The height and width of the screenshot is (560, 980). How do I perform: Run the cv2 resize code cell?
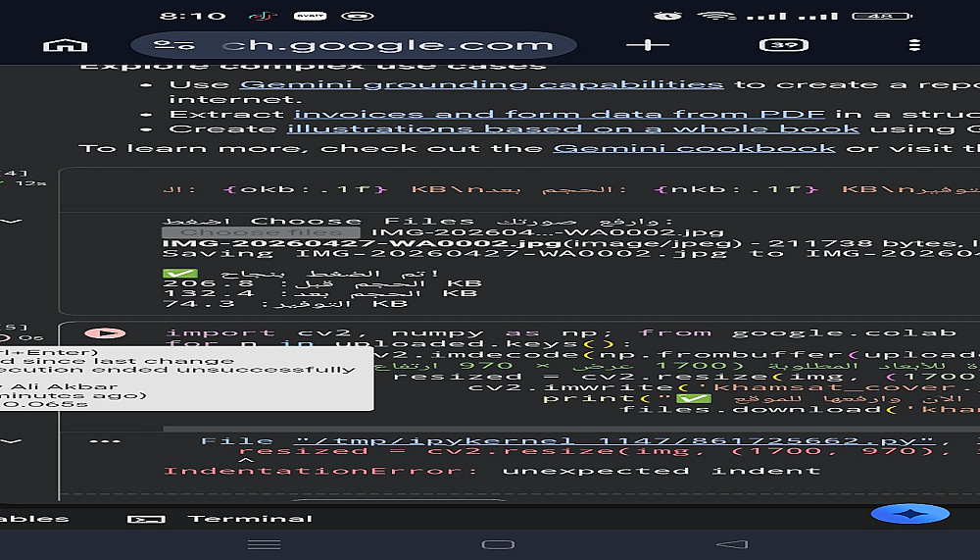click(105, 333)
